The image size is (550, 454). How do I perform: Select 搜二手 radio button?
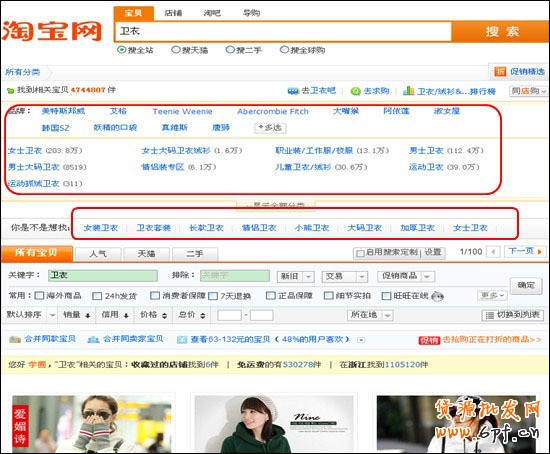(x=230, y=50)
